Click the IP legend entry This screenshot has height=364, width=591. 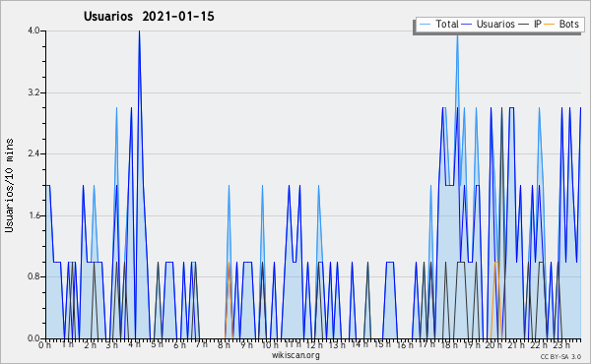[x=530, y=24]
